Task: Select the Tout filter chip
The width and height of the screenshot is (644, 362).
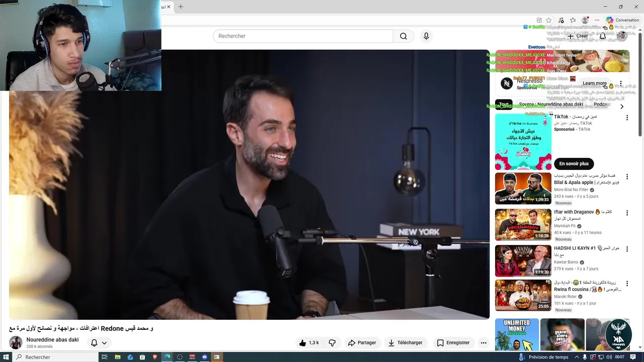Action: [504, 105]
